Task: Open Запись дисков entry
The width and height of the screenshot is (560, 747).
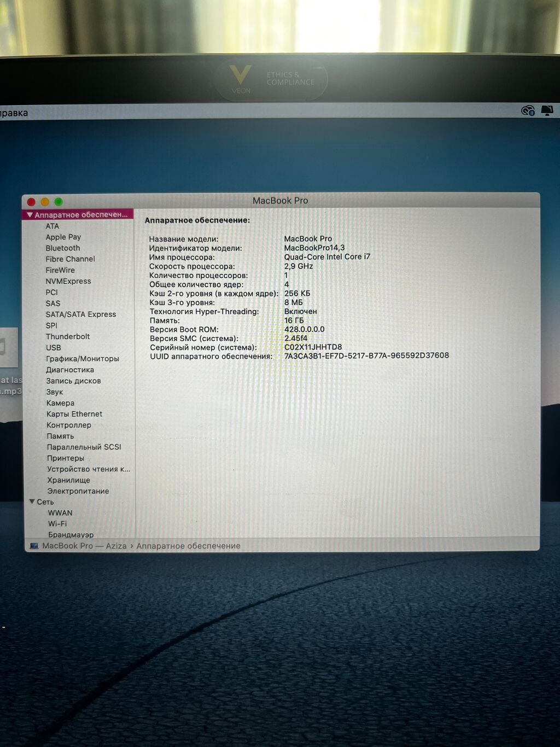Action: (x=73, y=381)
